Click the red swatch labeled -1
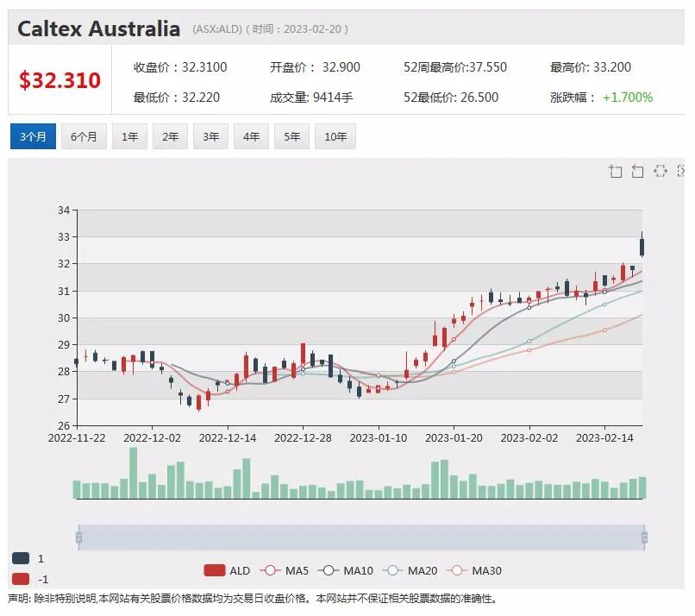The height and width of the screenshot is (616, 695). pyautogui.click(x=21, y=579)
